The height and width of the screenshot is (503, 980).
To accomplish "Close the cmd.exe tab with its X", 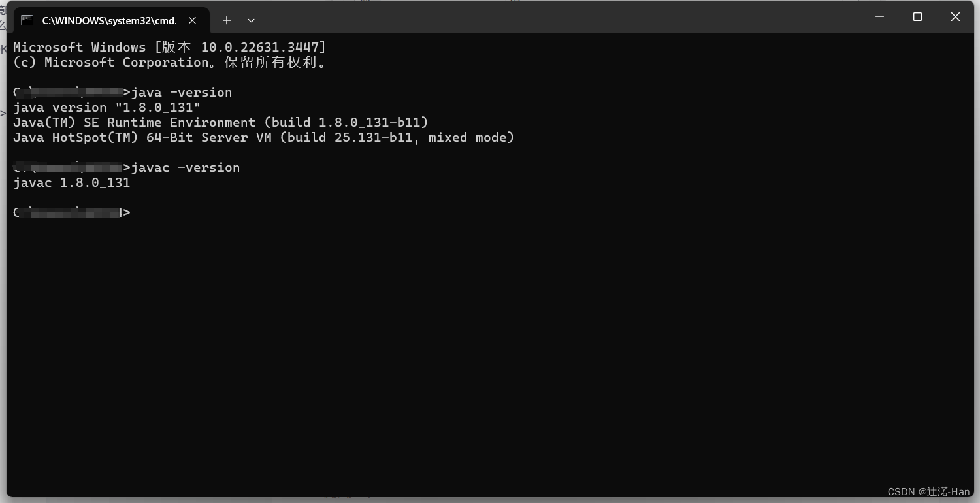I will 192,20.
